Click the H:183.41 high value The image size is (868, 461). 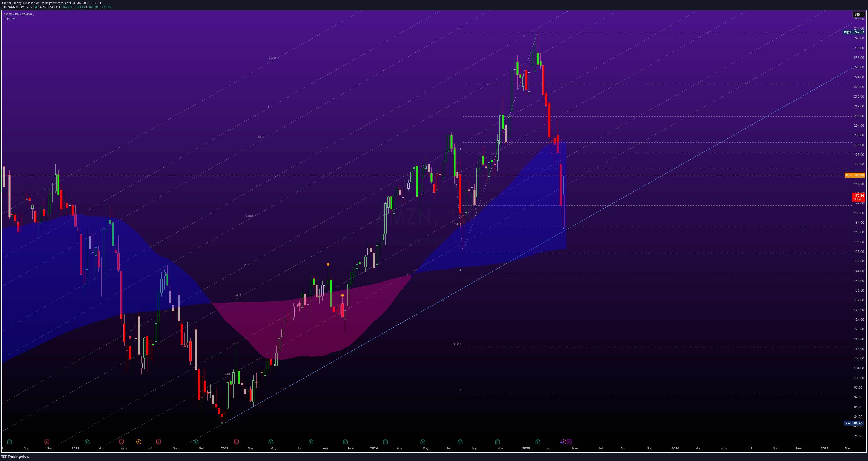pos(79,7)
